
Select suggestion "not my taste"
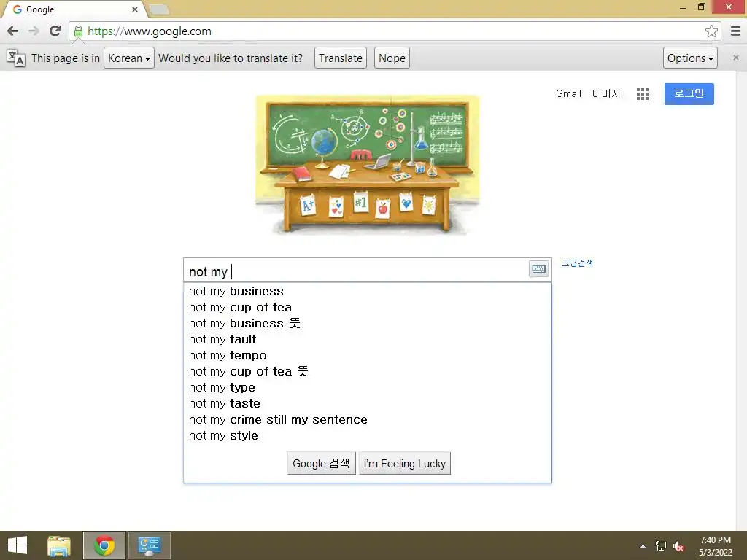[368, 403]
